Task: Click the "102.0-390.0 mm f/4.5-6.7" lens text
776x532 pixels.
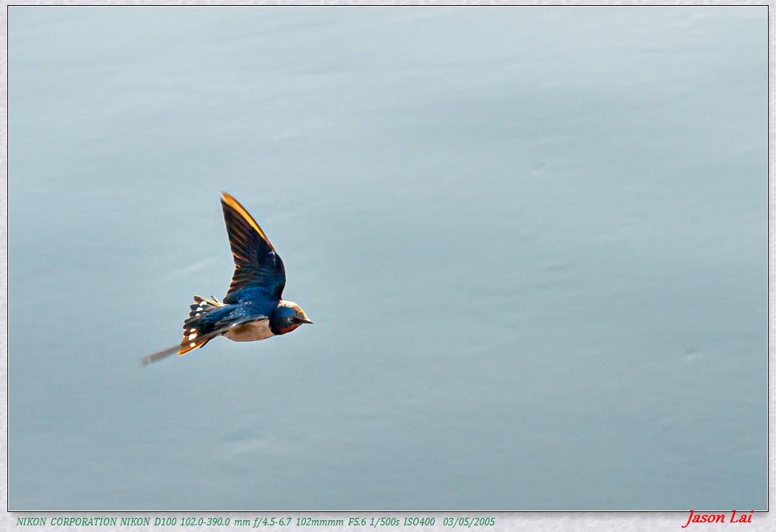Action: point(235,522)
